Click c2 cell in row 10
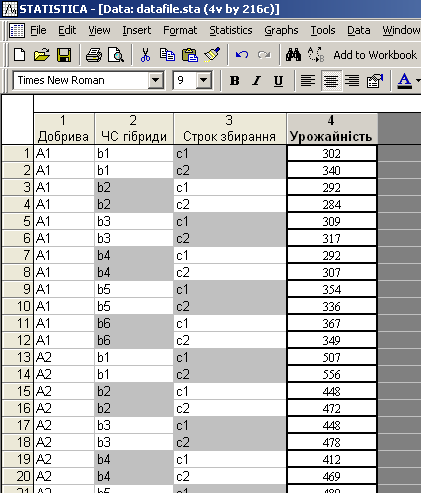Screen dimensions: 421x493 pyautogui.click(x=230, y=306)
